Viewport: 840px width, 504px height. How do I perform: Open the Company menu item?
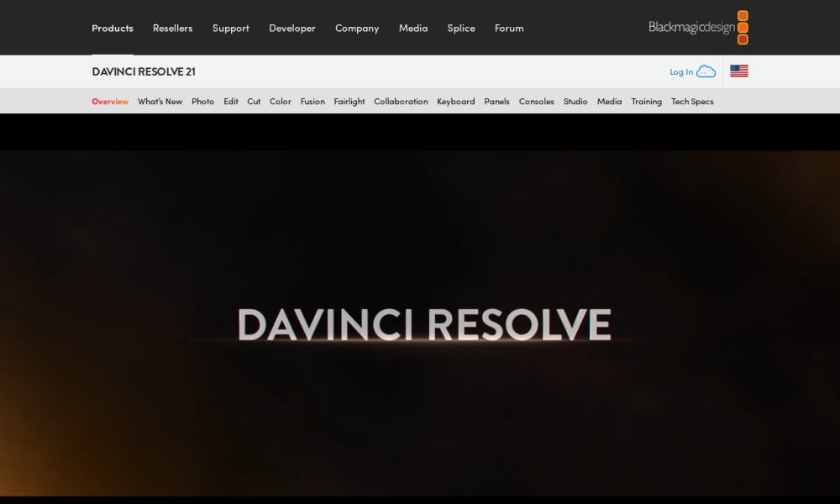[357, 28]
